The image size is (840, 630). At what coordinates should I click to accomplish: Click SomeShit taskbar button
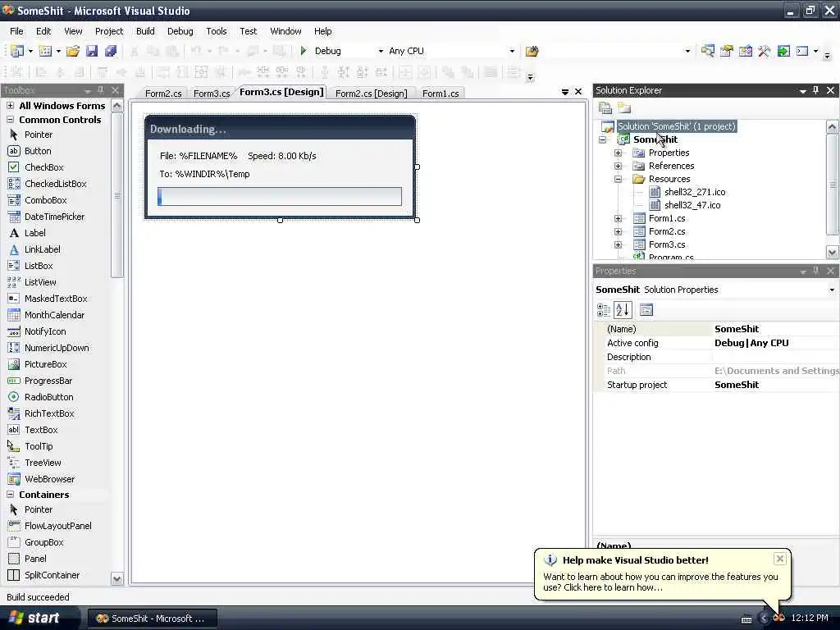152,619
